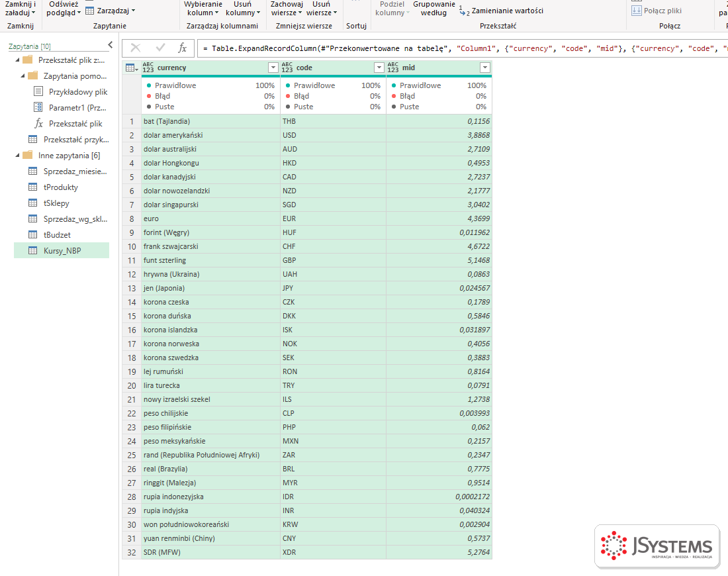Open currency column filter dropdown

pyautogui.click(x=273, y=68)
